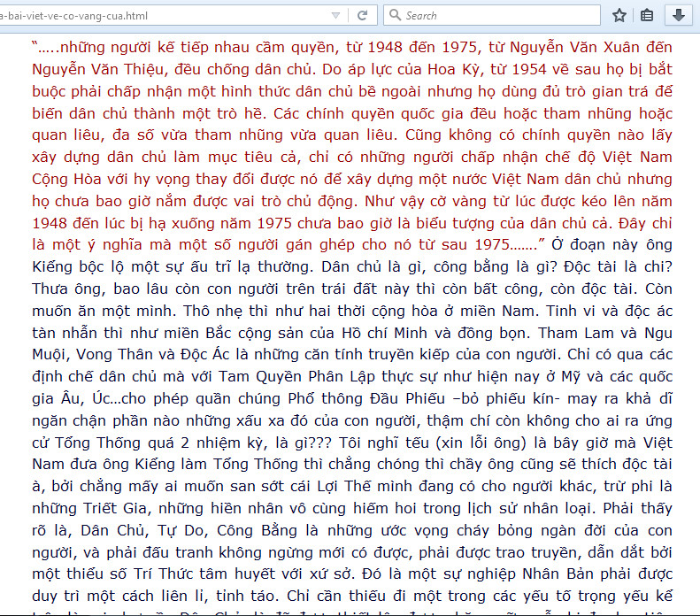The width and height of the screenshot is (700, 616).
Task: Click the text "Việt Nam Cộng Hòa"
Action: [352, 168]
